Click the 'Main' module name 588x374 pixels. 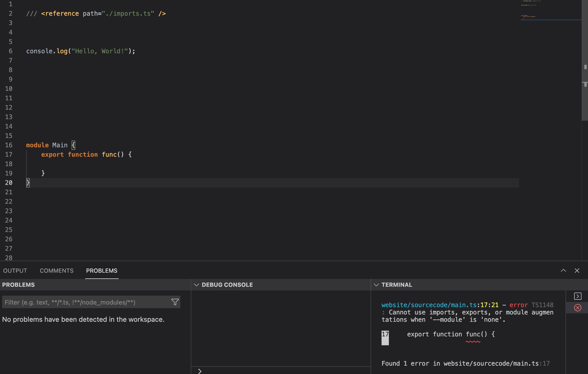[60, 145]
